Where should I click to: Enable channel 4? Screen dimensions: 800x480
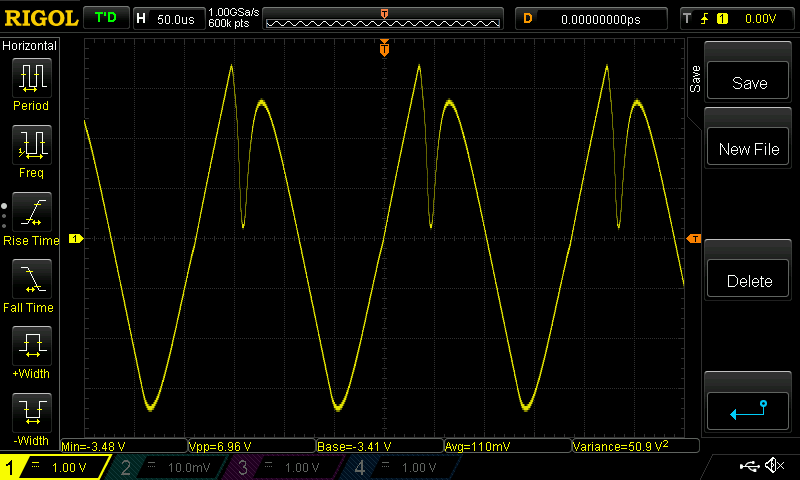402,467
